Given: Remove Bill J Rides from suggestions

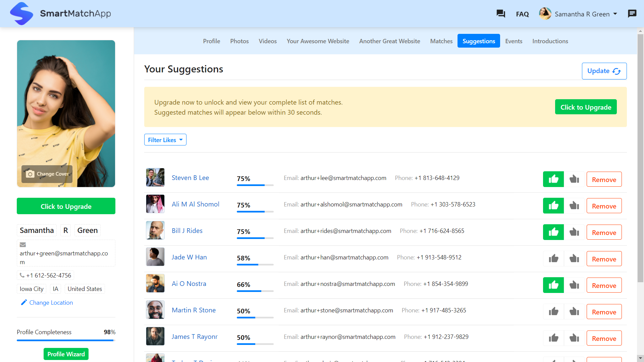Looking at the screenshot, I should coord(604,232).
